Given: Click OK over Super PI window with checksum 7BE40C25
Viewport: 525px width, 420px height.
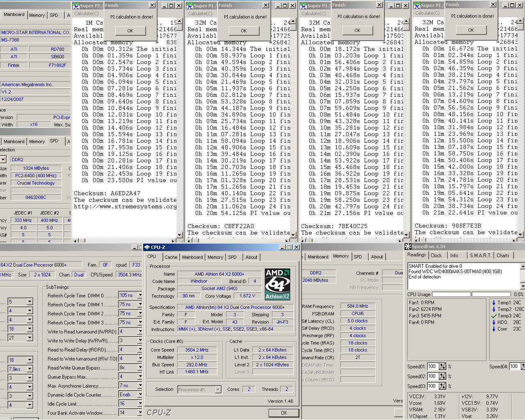Looking at the screenshot, I should [357, 30].
